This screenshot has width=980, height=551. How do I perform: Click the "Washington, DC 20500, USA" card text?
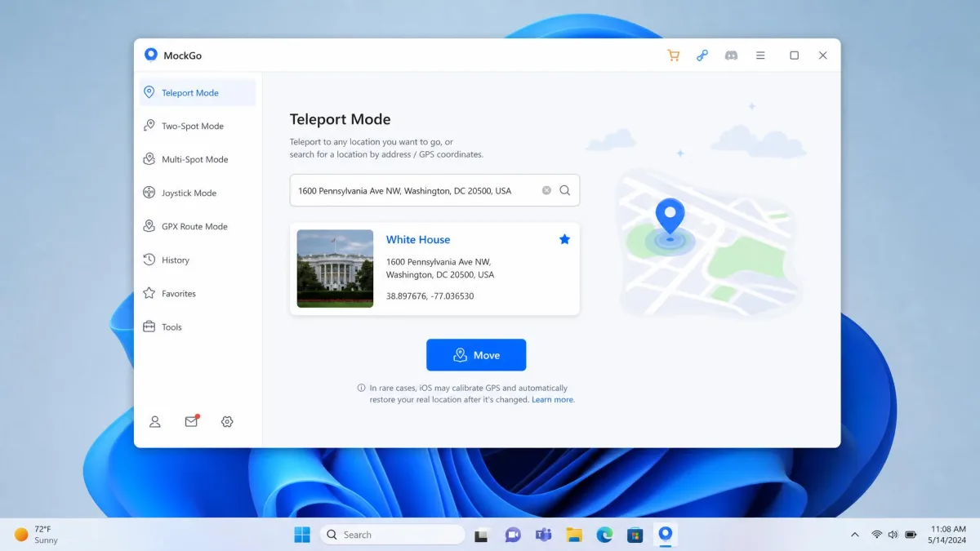[440, 275]
